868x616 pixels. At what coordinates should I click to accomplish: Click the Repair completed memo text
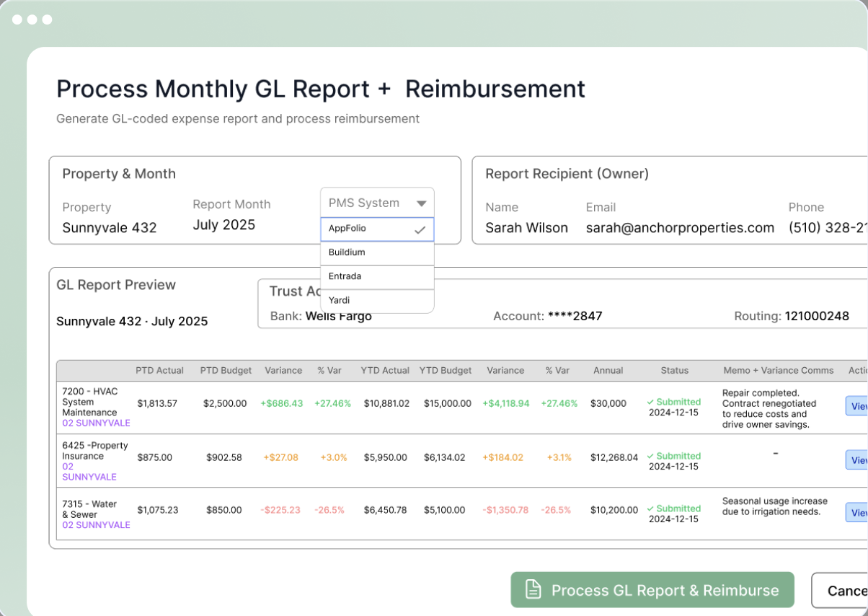769,409
